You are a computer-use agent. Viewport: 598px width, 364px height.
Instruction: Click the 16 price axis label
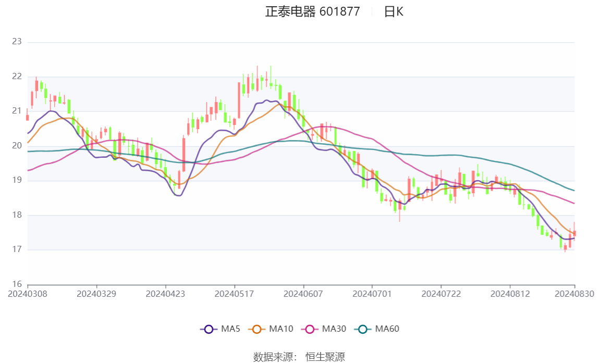(17, 284)
